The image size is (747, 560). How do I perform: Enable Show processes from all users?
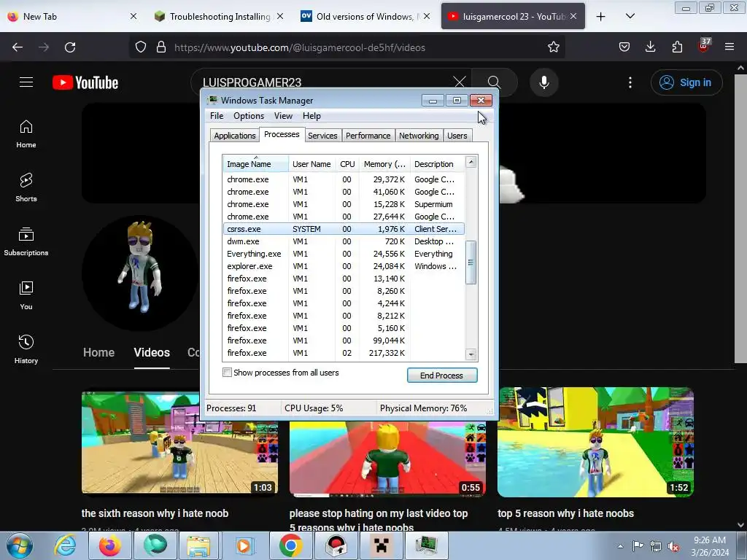(228, 373)
